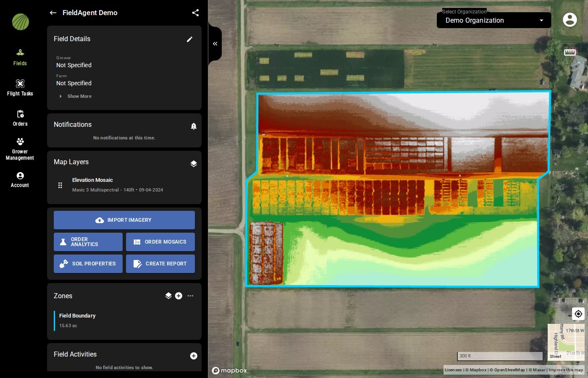Edit Field Details with the pencil icon

click(189, 39)
